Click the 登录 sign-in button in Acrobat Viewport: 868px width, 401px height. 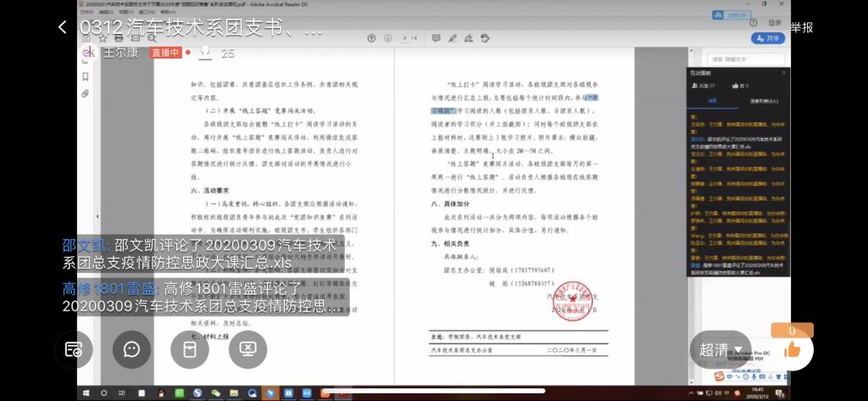[x=775, y=23]
